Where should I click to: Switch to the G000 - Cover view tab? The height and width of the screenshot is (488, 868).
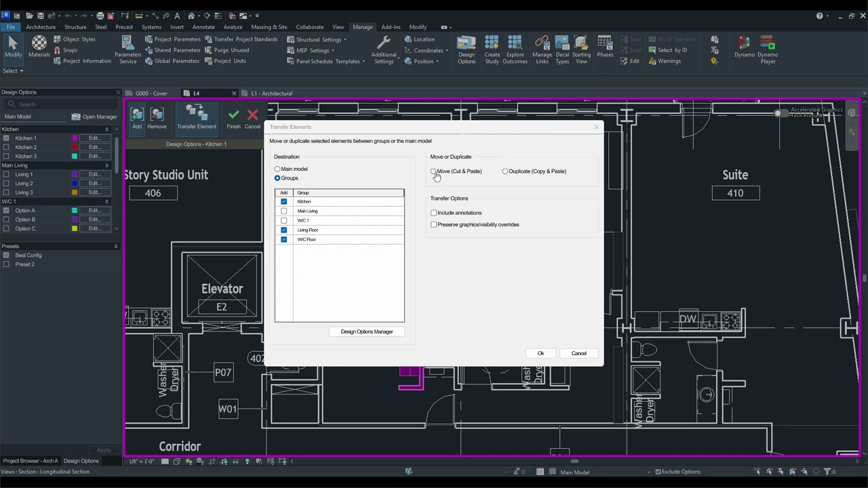[x=151, y=94]
